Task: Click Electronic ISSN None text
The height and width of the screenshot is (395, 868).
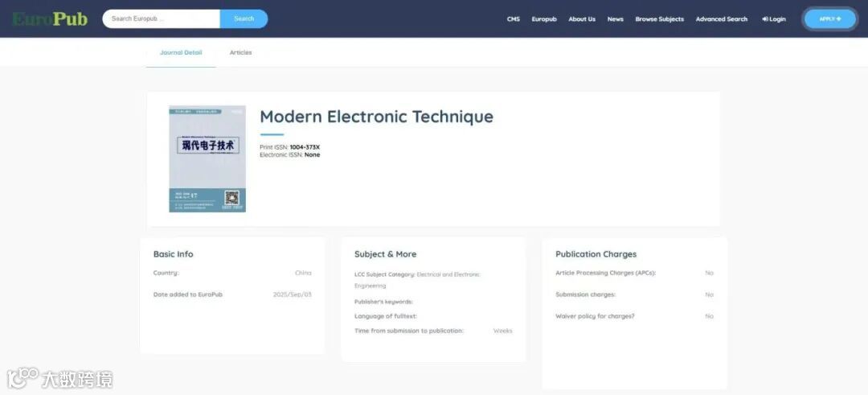Action: (x=289, y=154)
